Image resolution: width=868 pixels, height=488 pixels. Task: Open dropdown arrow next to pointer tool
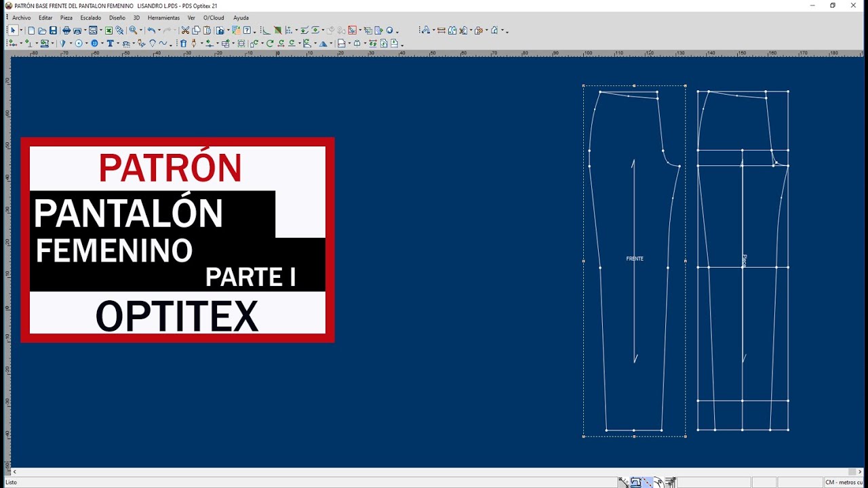(21, 30)
